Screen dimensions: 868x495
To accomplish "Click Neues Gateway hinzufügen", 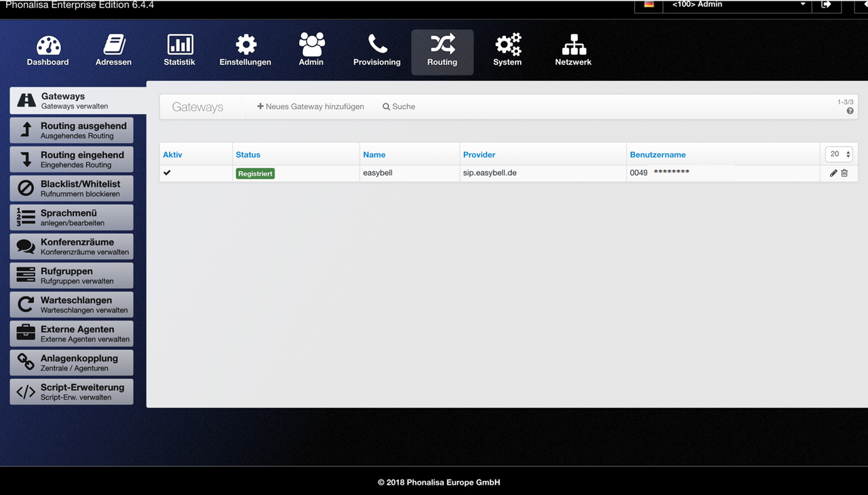I will coord(311,106).
